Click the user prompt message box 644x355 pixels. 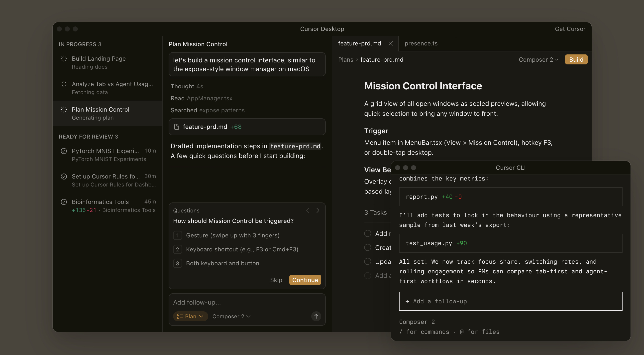[x=247, y=65]
